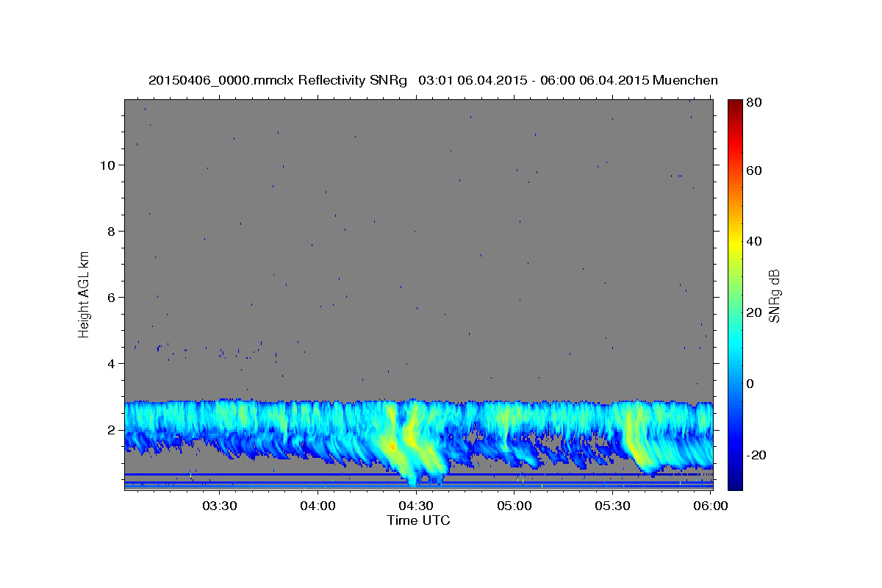Click the colorbar value 0
The width and height of the screenshot is (882, 588).
click(x=750, y=384)
